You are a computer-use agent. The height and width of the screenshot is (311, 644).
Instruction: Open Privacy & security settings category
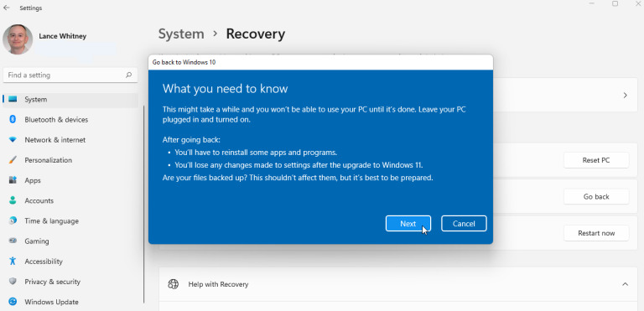click(70, 282)
